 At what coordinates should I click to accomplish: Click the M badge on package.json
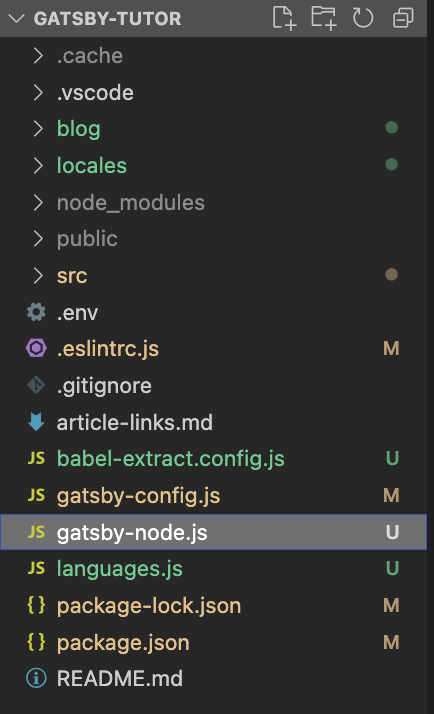tap(391, 643)
